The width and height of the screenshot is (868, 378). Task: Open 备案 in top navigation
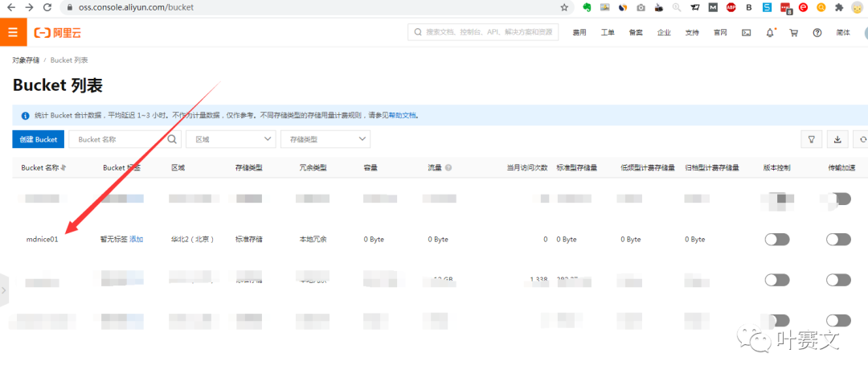(636, 33)
